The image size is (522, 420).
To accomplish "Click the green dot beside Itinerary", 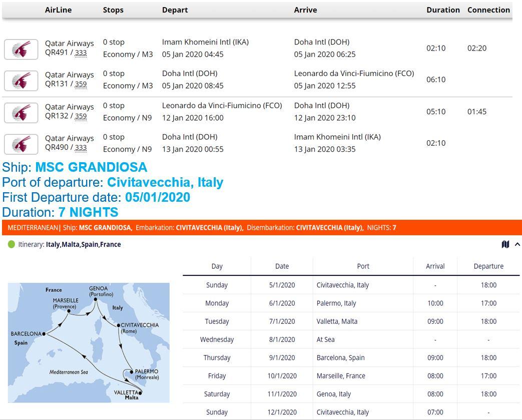I will (12, 244).
